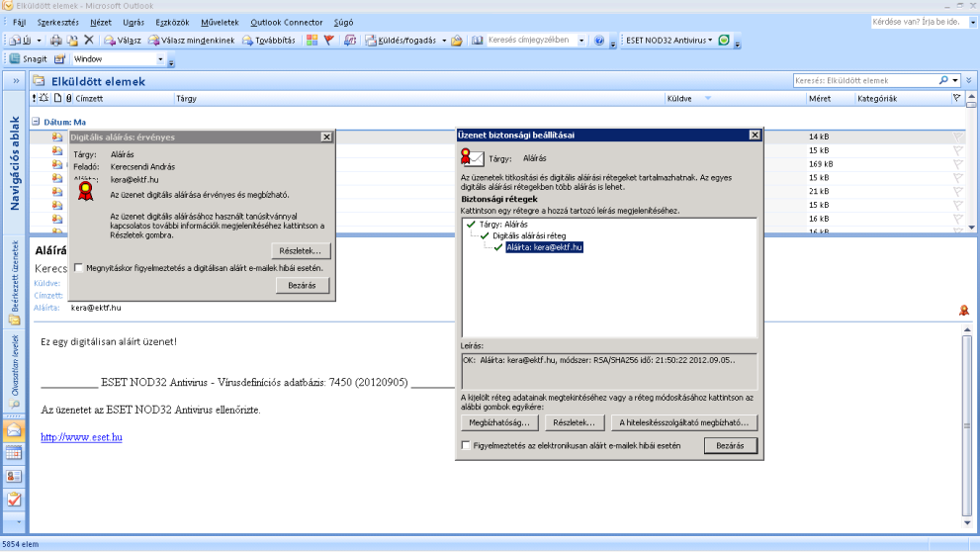Click the Address Book icon in toolbar
This screenshot has width=980, height=552.
pos(478,40)
